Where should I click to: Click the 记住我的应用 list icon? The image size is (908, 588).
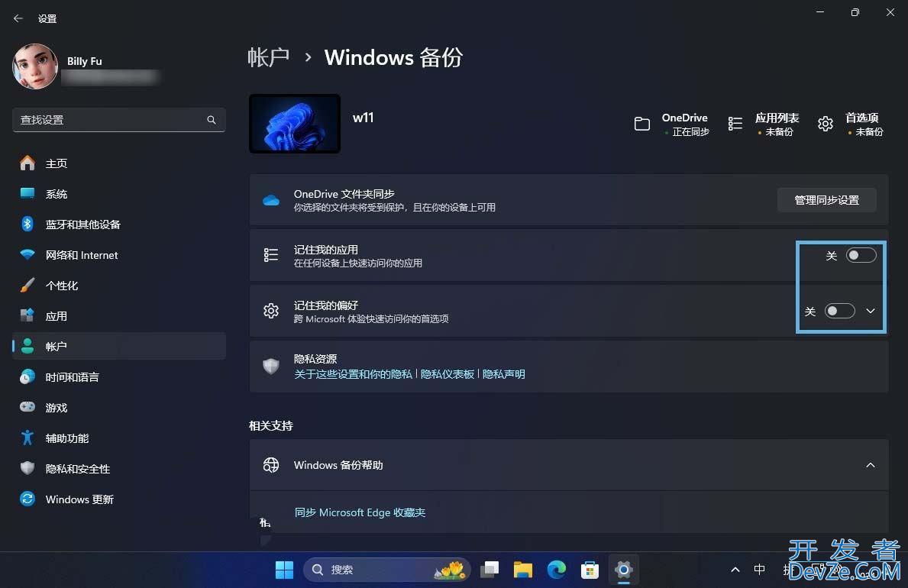[271, 255]
